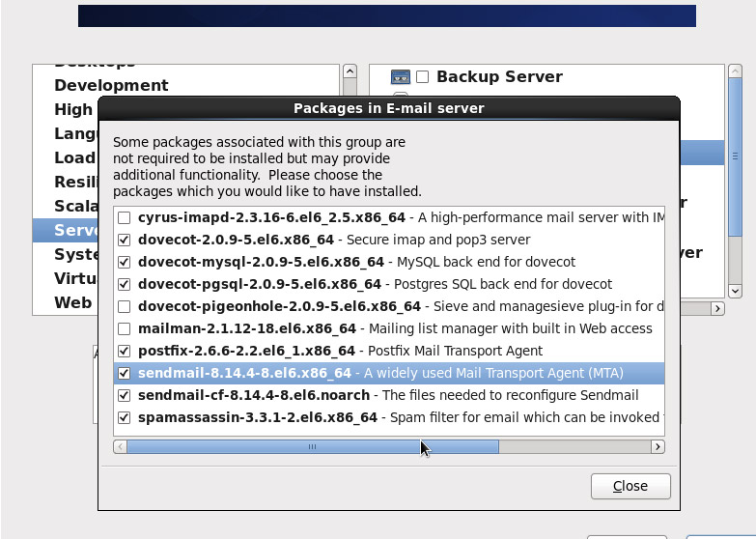Image resolution: width=756 pixels, height=539 pixels.
Task: Toggle the dovecot-mysql package checkbox
Action: click(x=124, y=263)
